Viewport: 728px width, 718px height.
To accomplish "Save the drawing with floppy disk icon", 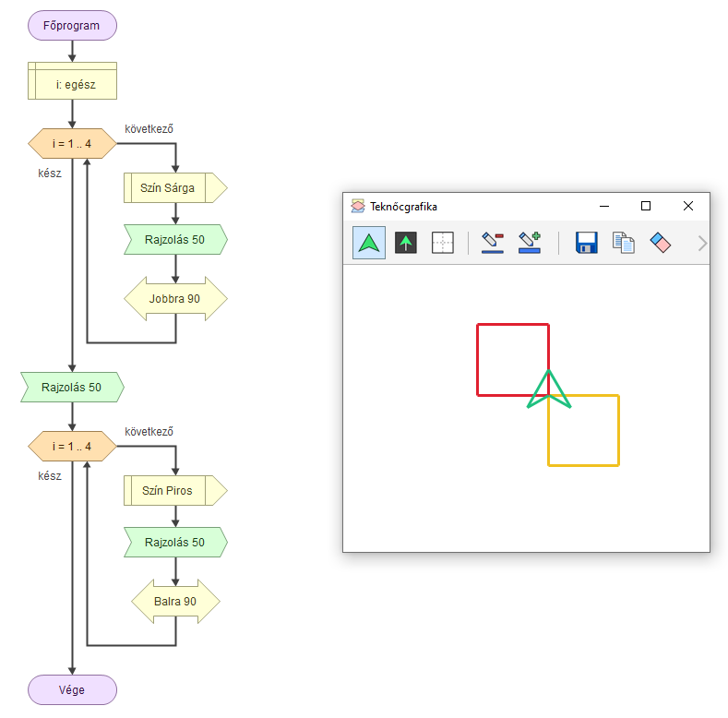I will [587, 243].
